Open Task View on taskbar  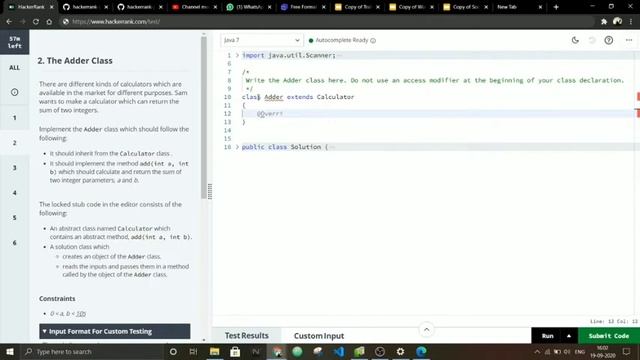click(193, 351)
